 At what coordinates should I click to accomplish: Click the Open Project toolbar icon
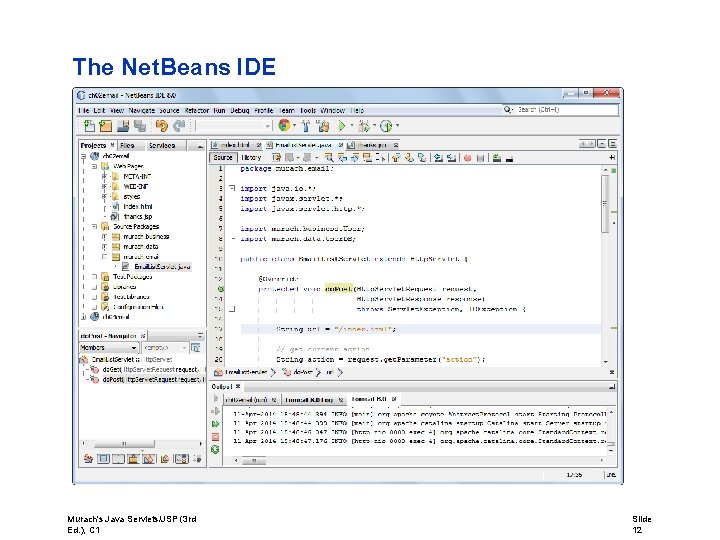(x=123, y=125)
